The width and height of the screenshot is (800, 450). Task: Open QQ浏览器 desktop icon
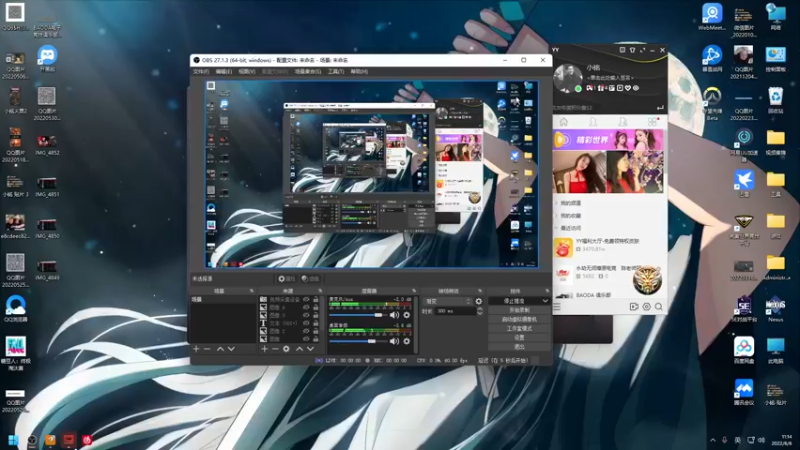(x=16, y=309)
